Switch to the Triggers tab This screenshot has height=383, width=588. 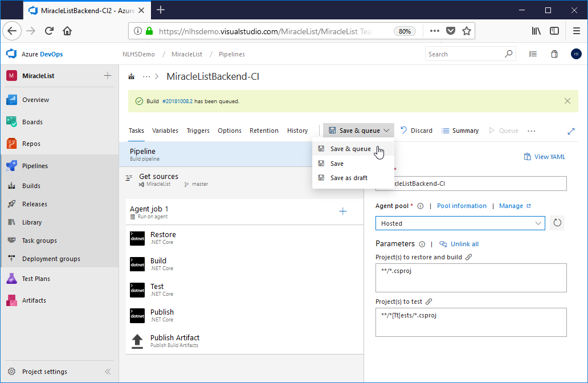198,131
